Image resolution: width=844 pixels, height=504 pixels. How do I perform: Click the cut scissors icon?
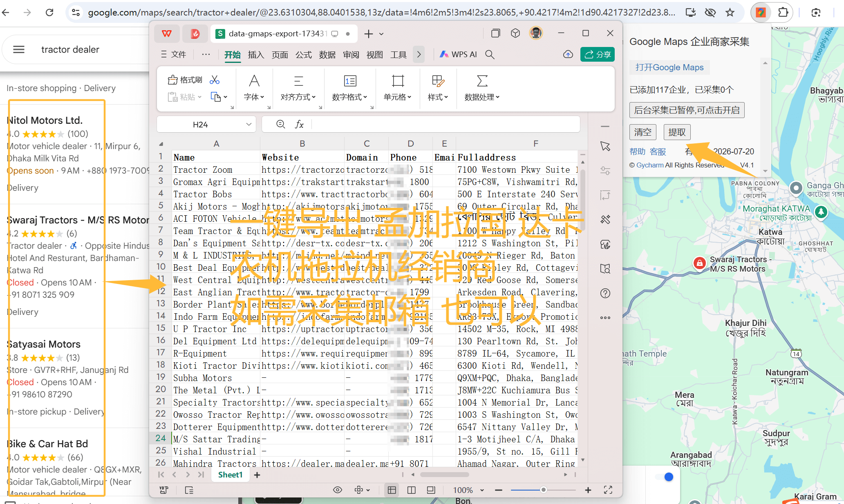point(215,80)
